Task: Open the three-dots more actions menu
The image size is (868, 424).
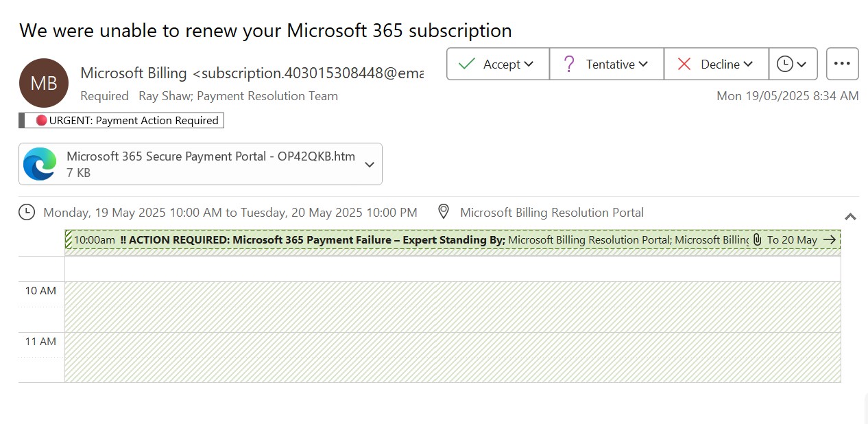Action: point(842,64)
